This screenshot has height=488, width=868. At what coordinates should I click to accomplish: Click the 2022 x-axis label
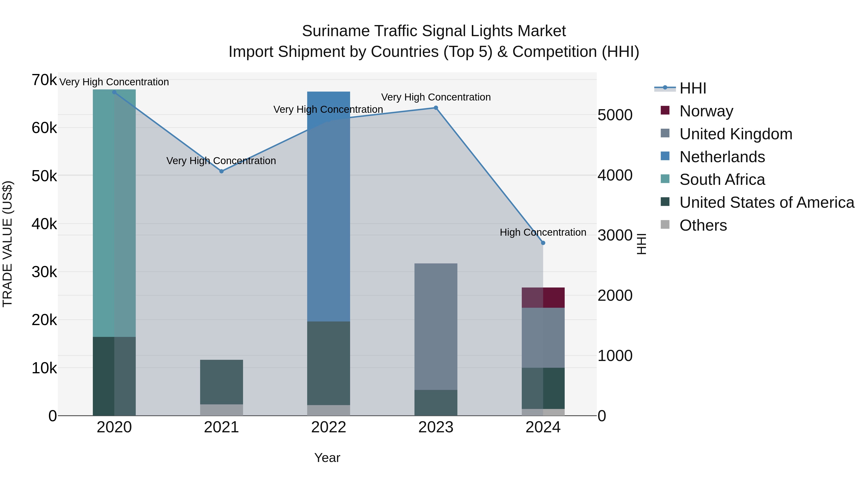pyautogui.click(x=329, y=427)
